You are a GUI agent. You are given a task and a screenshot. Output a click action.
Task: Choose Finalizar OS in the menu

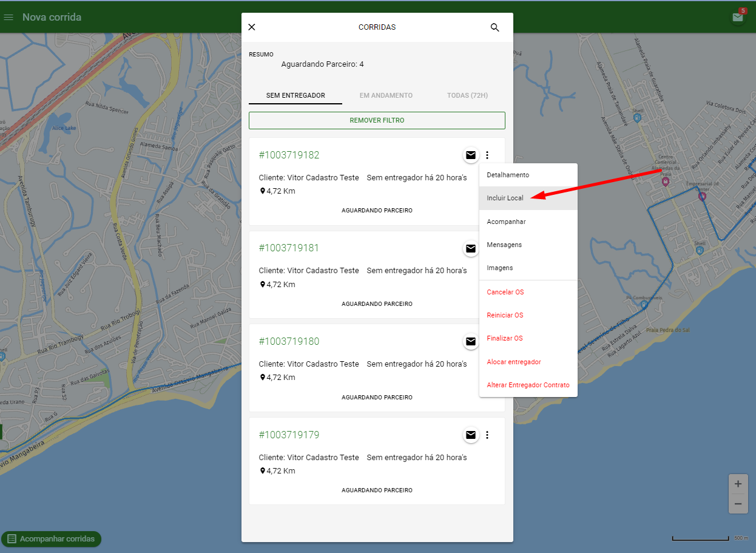pos(528,338)
